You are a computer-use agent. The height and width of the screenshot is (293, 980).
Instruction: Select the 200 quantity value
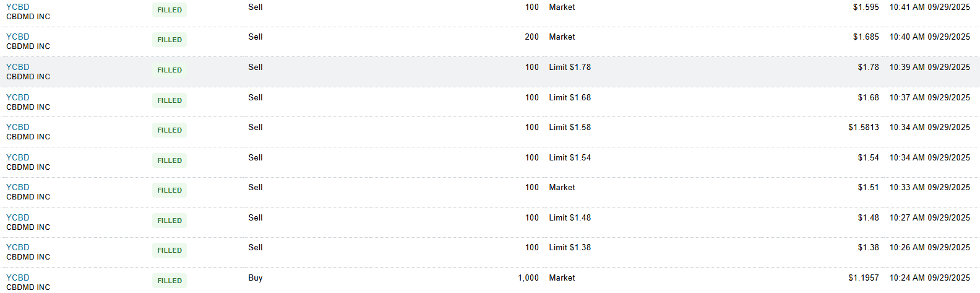(531, 37)
